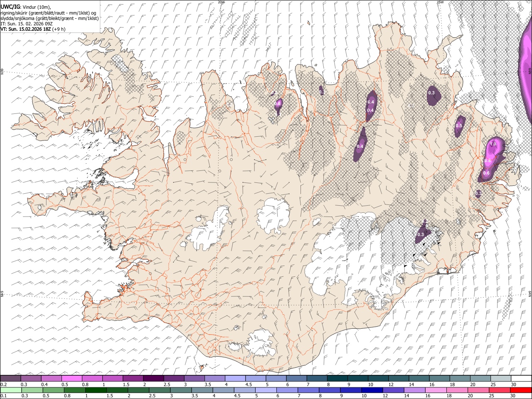Click upper scale dark teal swatch 8–9
The height and width of the screenshot is (399, 532).
pos(337,378)
